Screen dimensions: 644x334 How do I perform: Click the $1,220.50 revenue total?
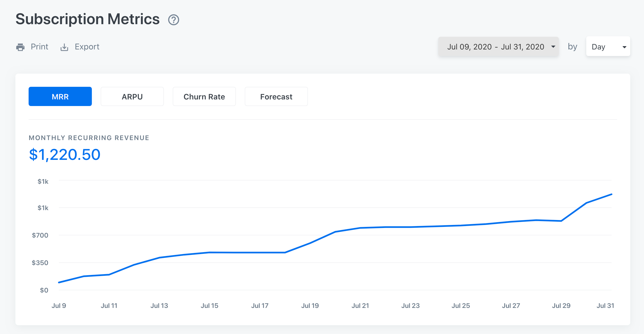(65, 154)
